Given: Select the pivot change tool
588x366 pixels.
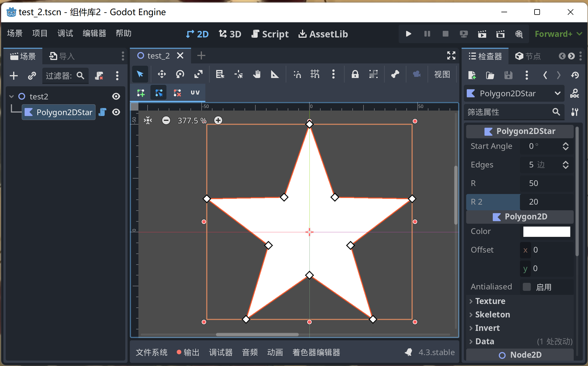Looking at the screenshot, I should pos(238,74).
